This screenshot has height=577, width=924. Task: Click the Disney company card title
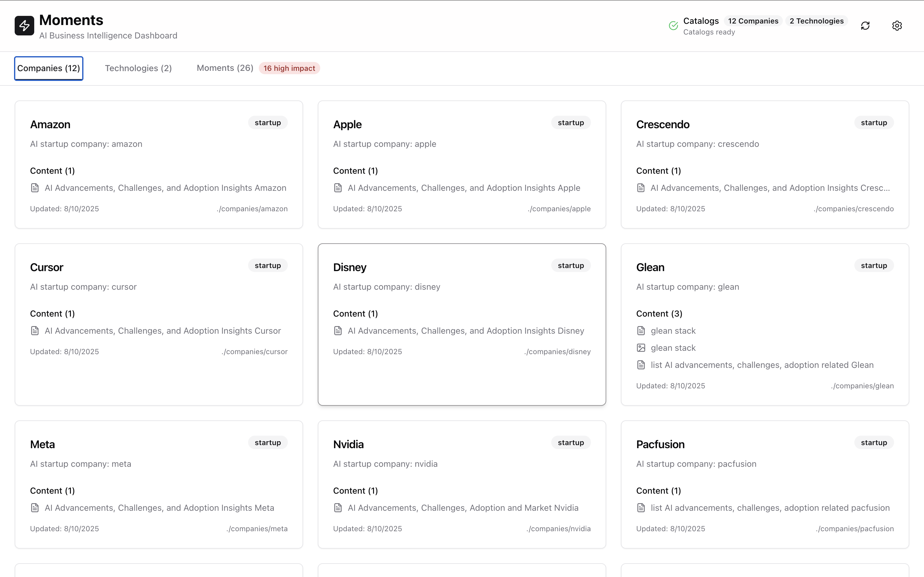pos(349,267)
